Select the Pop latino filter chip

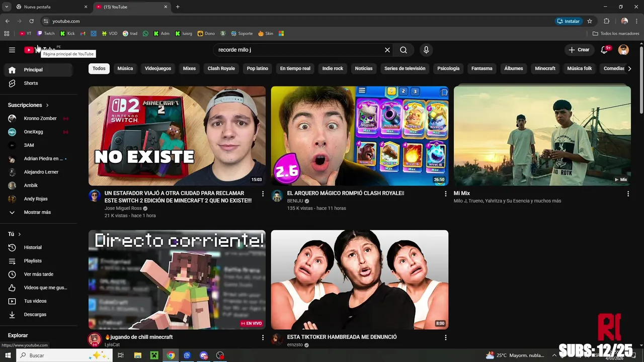coord(258,68)
